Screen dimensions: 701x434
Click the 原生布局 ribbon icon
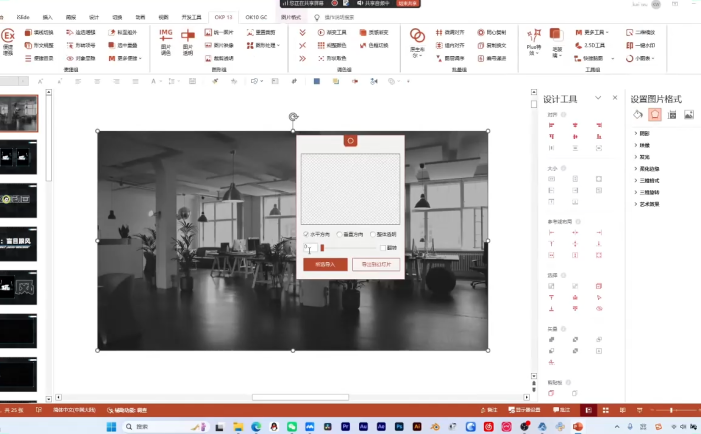(x=418, y=40)
